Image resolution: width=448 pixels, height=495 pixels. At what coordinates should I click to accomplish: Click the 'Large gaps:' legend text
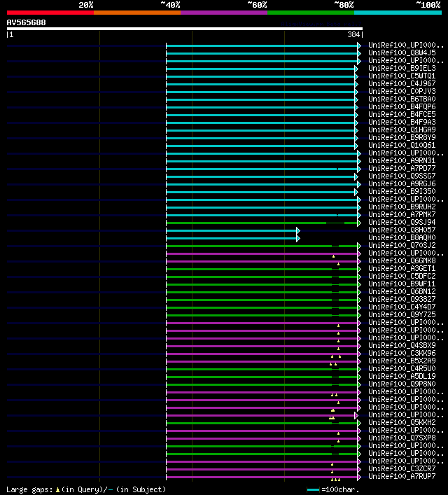click(x=30, y=489)
